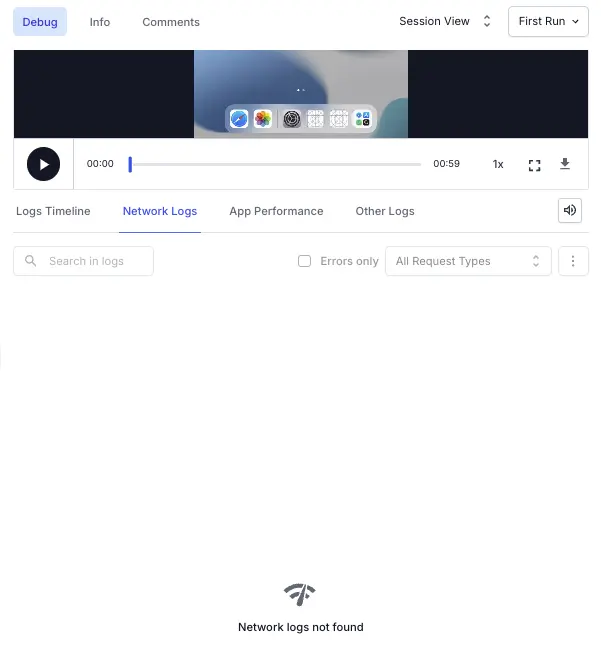601x667 pixels.
Task: Go to the Info tab
Action: 100,22
